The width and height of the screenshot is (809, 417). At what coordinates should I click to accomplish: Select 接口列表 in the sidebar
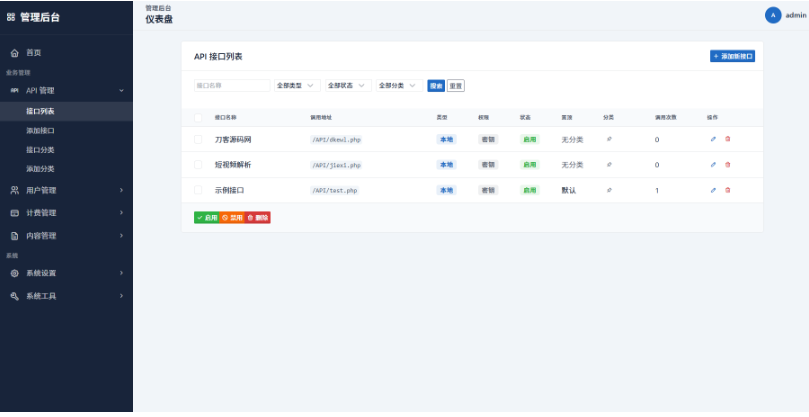point(66,111)
